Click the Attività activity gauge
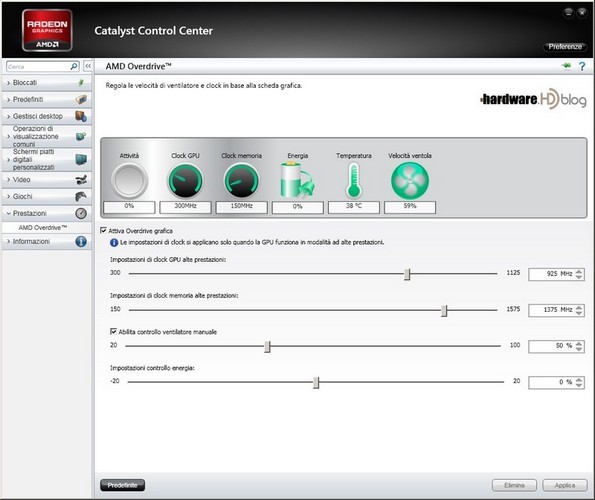 tap(129, 181)
